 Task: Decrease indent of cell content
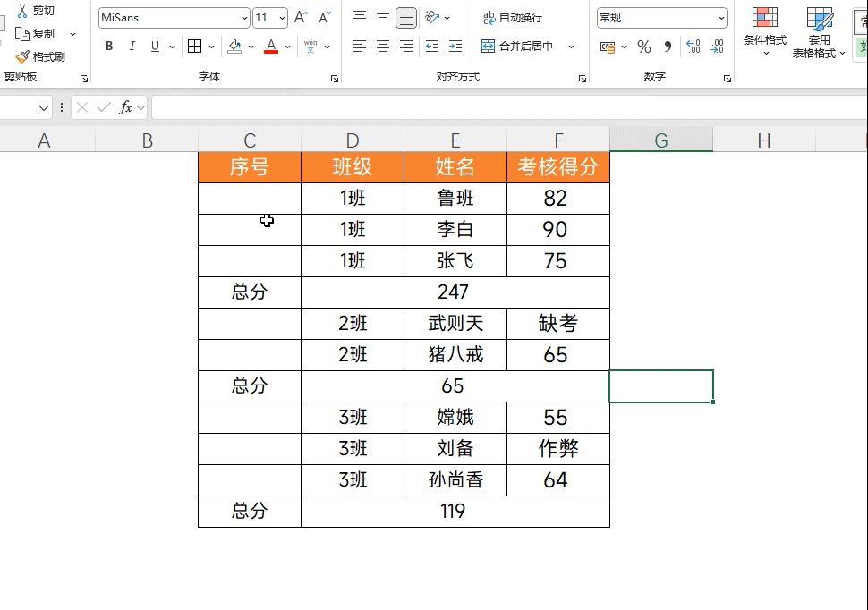432,47
